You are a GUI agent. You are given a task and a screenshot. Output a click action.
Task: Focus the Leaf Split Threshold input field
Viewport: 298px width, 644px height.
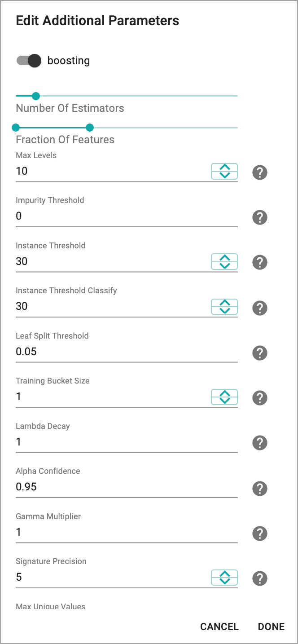tap(127, 352)
